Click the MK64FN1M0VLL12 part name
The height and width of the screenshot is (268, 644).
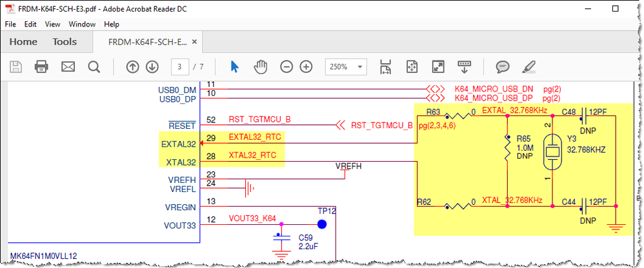pyautogui.click(x=43, y=256)
